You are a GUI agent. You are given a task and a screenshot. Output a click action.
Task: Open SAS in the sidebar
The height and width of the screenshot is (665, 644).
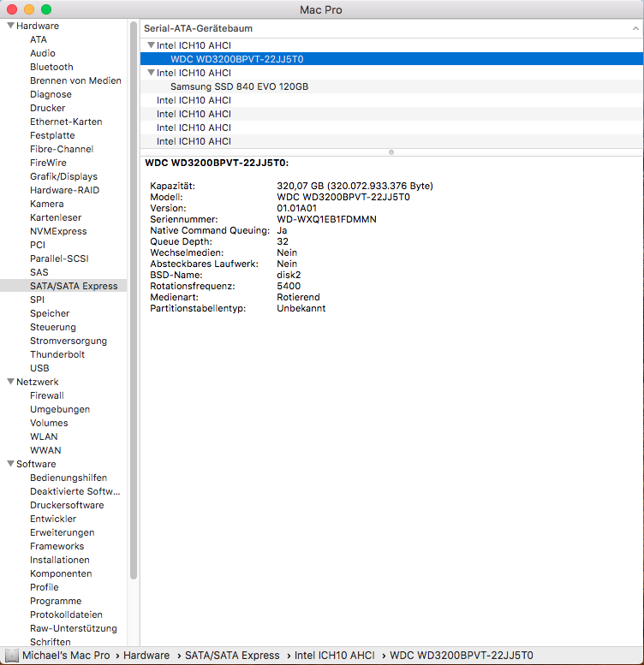click(x=39, y=272)
